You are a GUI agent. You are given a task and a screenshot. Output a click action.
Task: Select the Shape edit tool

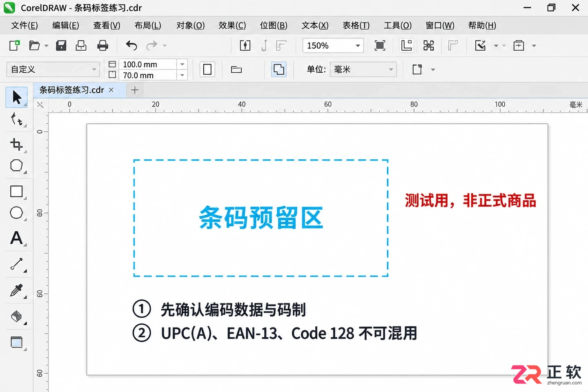16,120
